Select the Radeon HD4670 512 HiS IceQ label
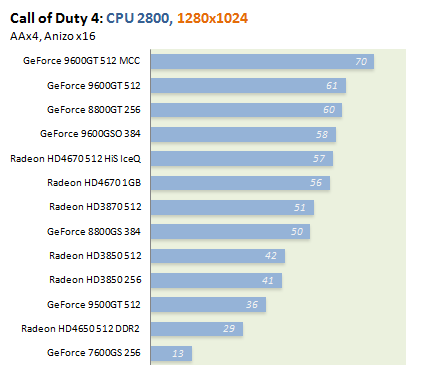426x367 pixels. point(76,159)
